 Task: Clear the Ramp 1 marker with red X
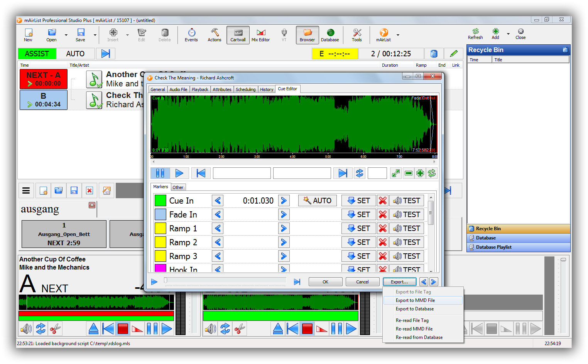click(383, 228)
